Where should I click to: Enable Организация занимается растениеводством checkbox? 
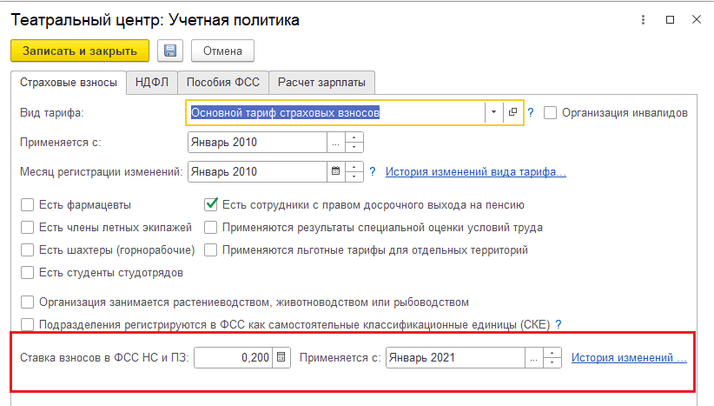[27, 302]
